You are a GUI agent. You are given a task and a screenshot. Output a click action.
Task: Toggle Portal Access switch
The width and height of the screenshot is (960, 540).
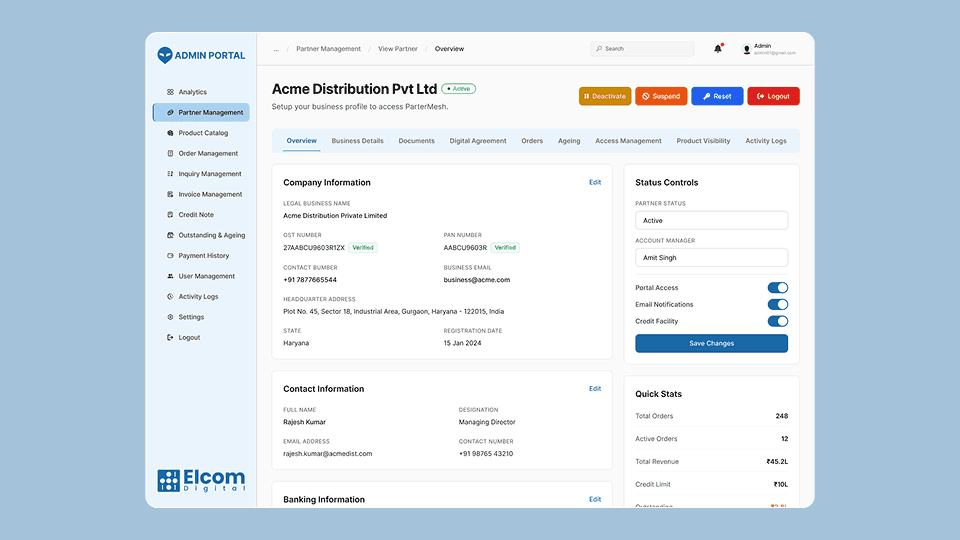777,288
